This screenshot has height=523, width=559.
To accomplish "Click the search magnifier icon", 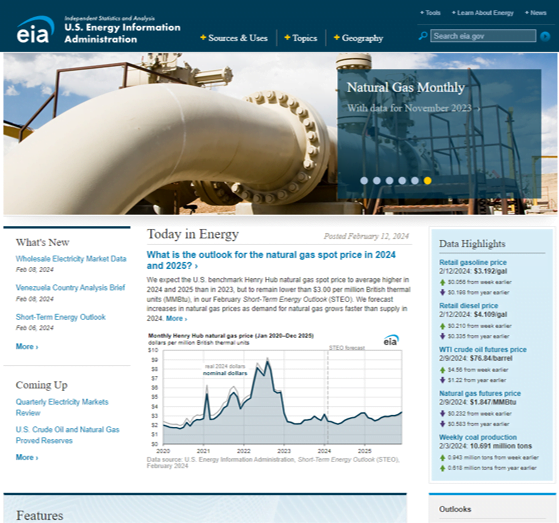I will coord(423,36).
